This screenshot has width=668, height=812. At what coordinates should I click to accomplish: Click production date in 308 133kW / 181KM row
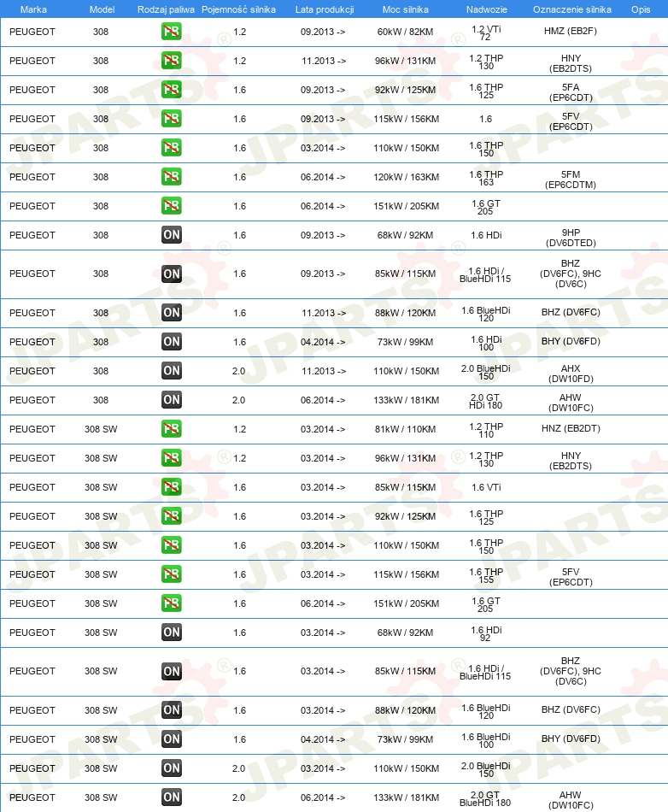(x=324, y=400)
